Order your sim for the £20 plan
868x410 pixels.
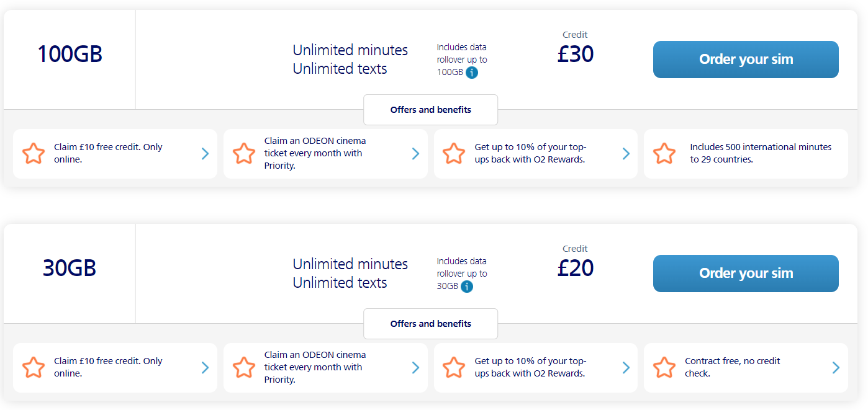point(746,274)
